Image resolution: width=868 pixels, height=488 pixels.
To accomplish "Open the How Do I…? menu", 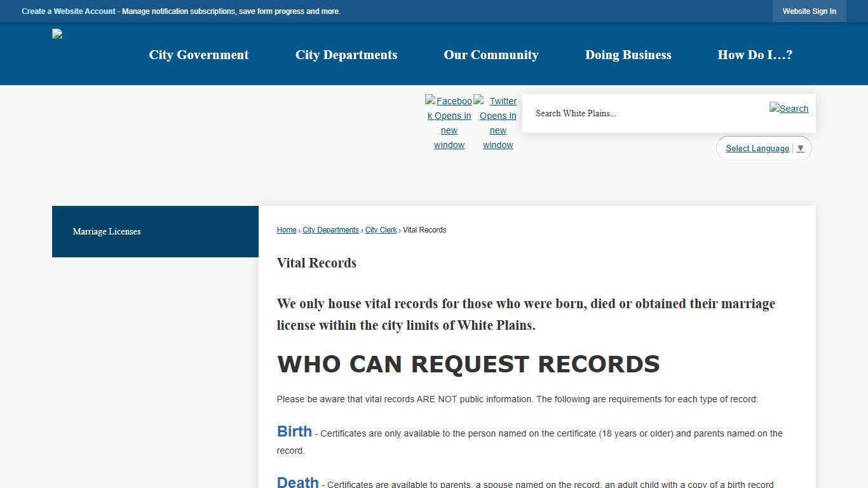I will pos(755,55).
